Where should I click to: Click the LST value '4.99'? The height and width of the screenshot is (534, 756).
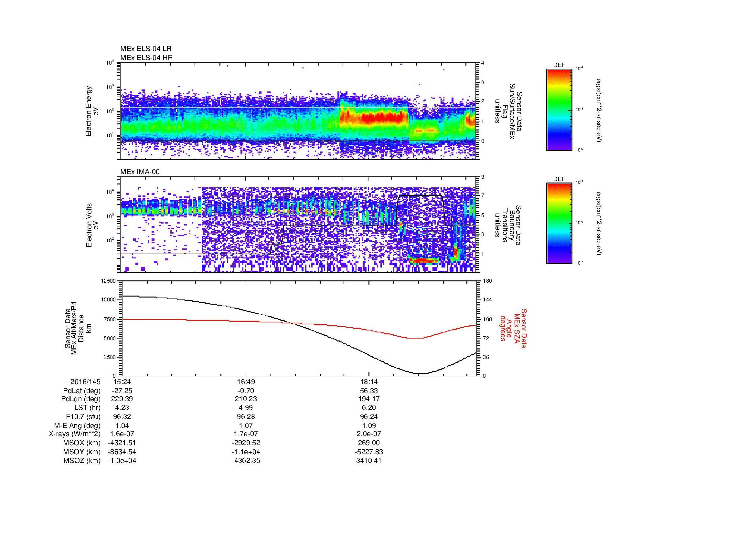coord(246,408)
